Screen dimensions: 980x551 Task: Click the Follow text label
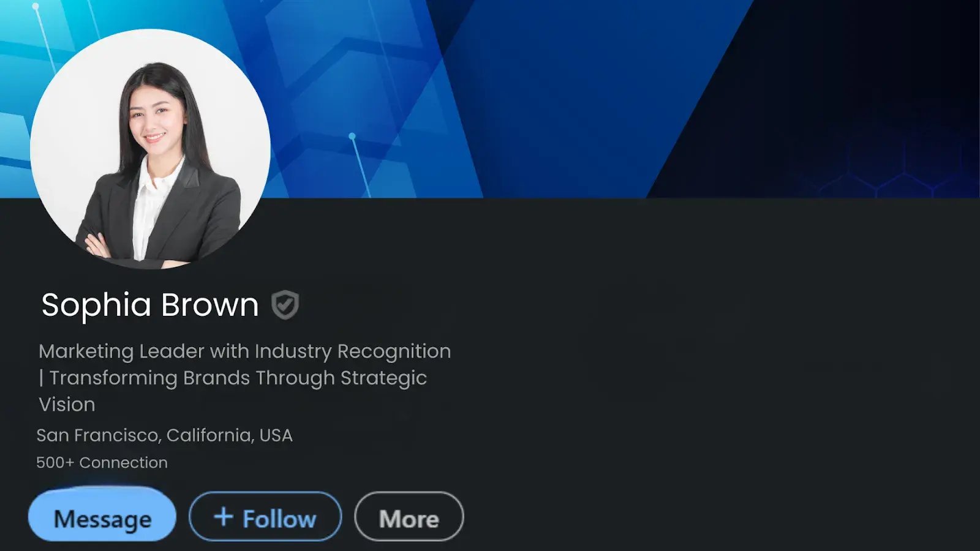click(279, 519)
